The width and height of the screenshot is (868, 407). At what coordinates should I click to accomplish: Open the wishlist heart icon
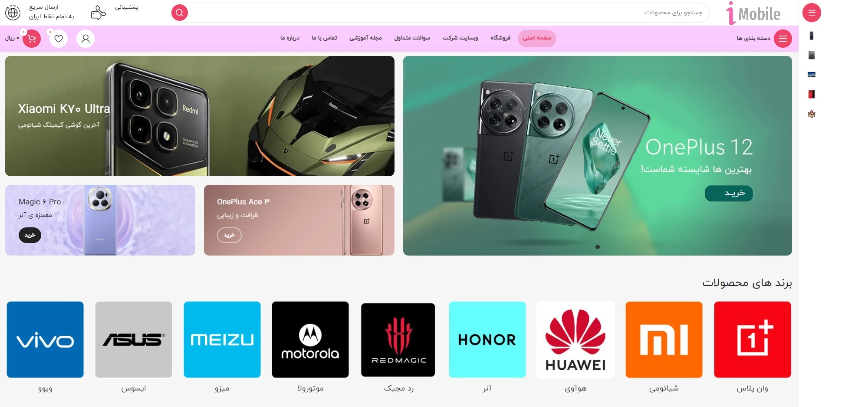coord(59,39)
